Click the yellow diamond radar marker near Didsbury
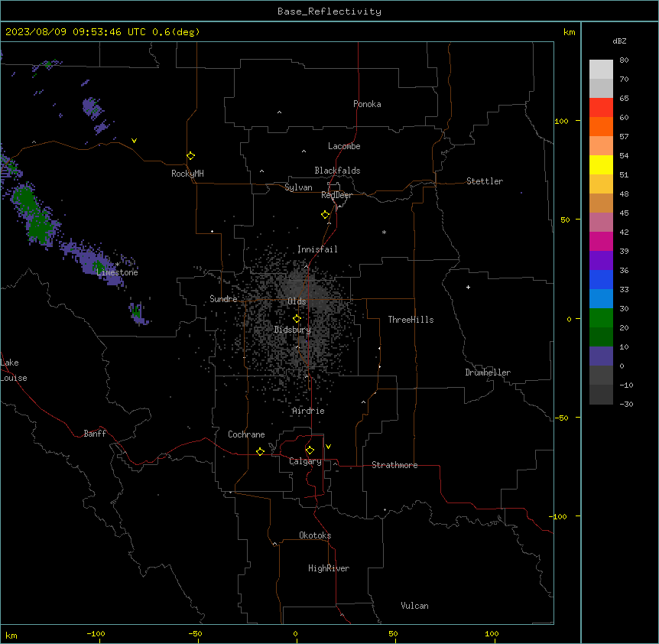The image size is (659, 644). (x=297, y=319)
